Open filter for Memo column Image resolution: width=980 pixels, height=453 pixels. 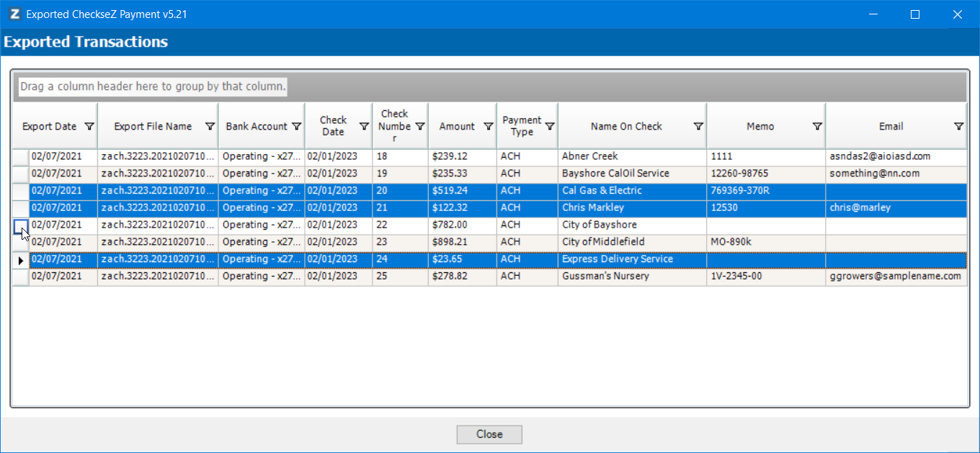tap(817, 127)
